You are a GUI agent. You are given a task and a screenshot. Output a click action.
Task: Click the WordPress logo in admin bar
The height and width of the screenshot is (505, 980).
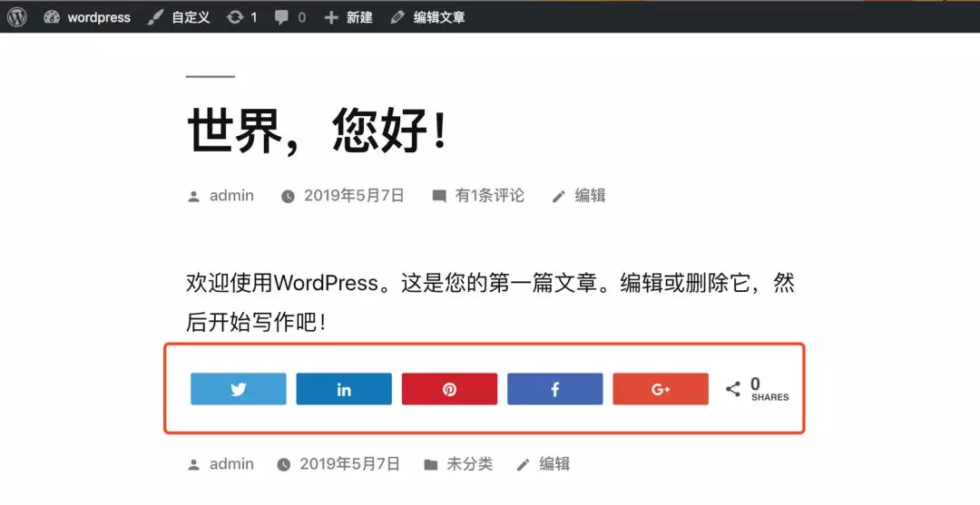17,17
